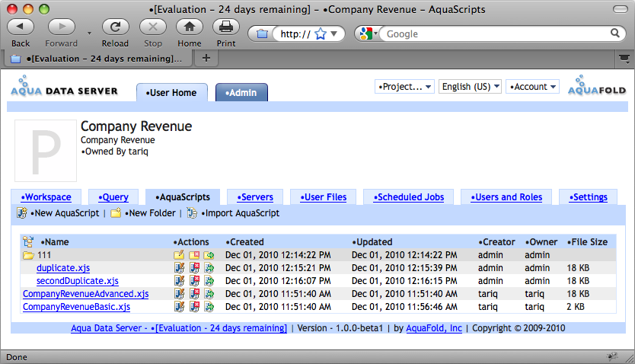Screen dimensions: 635x364
Task: Open the URL history dropdown arrow
Action: click(334, 34)
